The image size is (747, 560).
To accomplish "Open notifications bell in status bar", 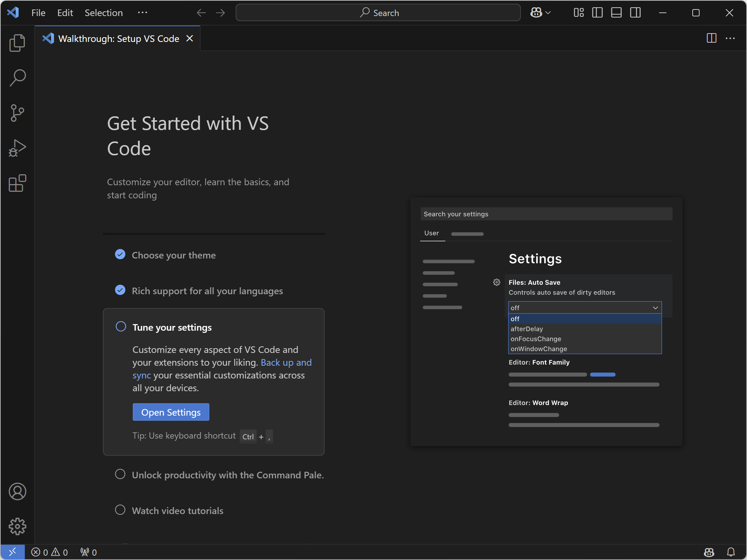I will click(731, 552).
